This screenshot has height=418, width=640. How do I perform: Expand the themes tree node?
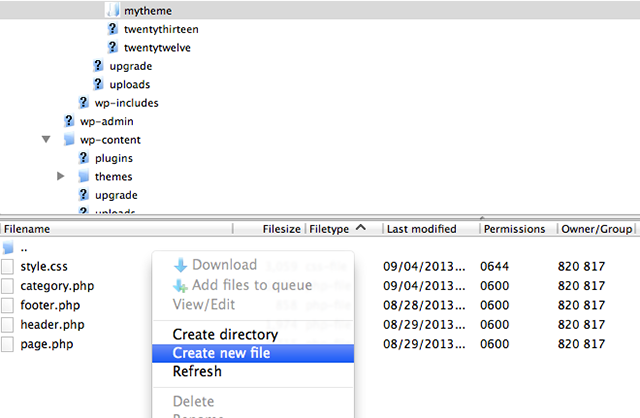[x=60, y=176]
